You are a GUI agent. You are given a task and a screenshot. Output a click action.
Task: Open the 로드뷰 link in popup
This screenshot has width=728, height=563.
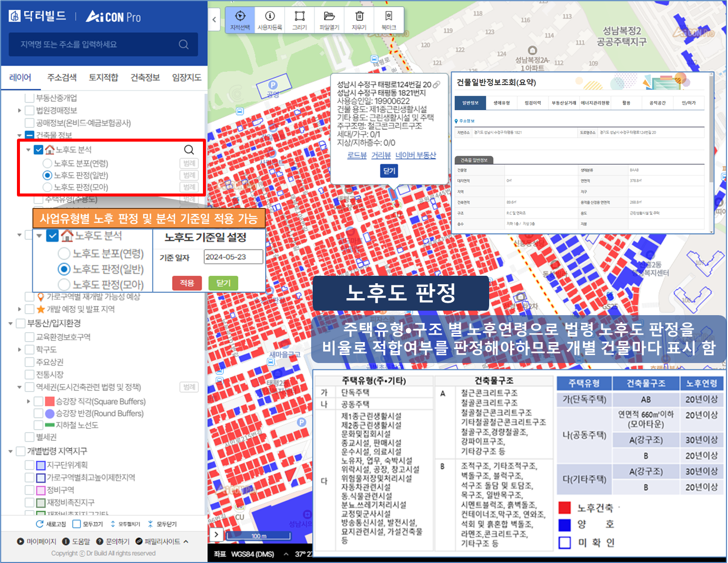pos(357,155)
